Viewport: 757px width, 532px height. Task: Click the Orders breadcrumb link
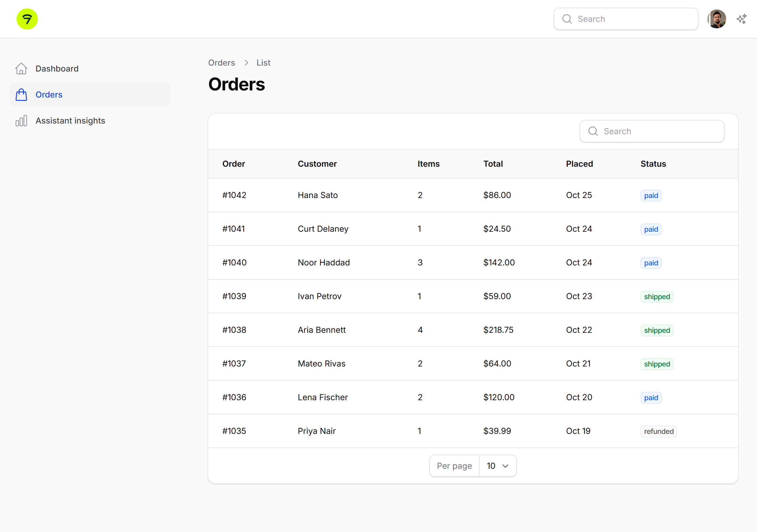click(221, 63)
